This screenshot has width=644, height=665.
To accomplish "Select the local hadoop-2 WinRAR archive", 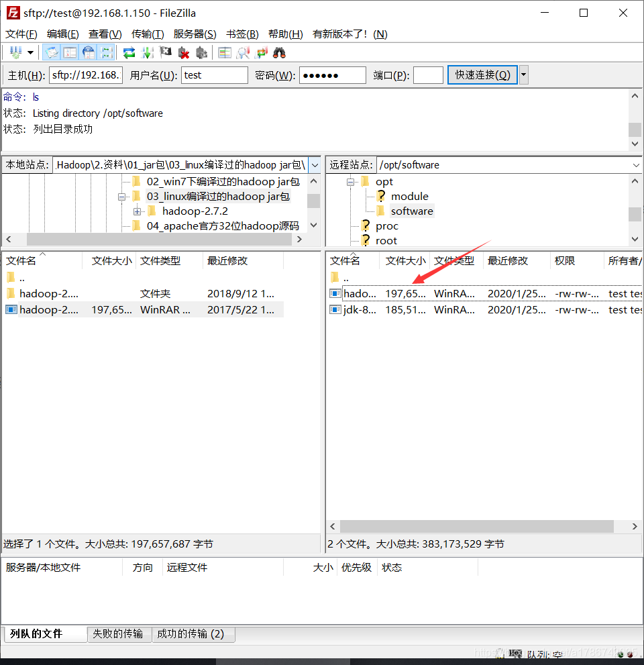I will point(142,309).
